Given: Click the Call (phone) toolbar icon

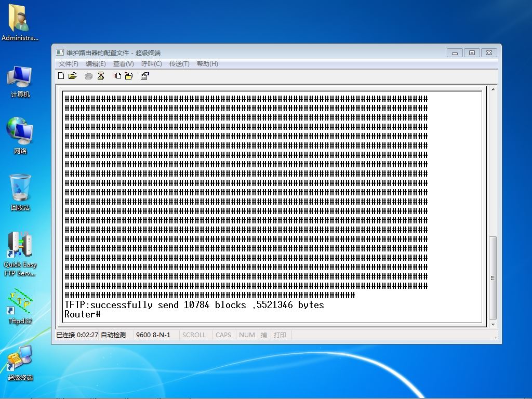Looking at the screenshot, I should click(88, 76).
